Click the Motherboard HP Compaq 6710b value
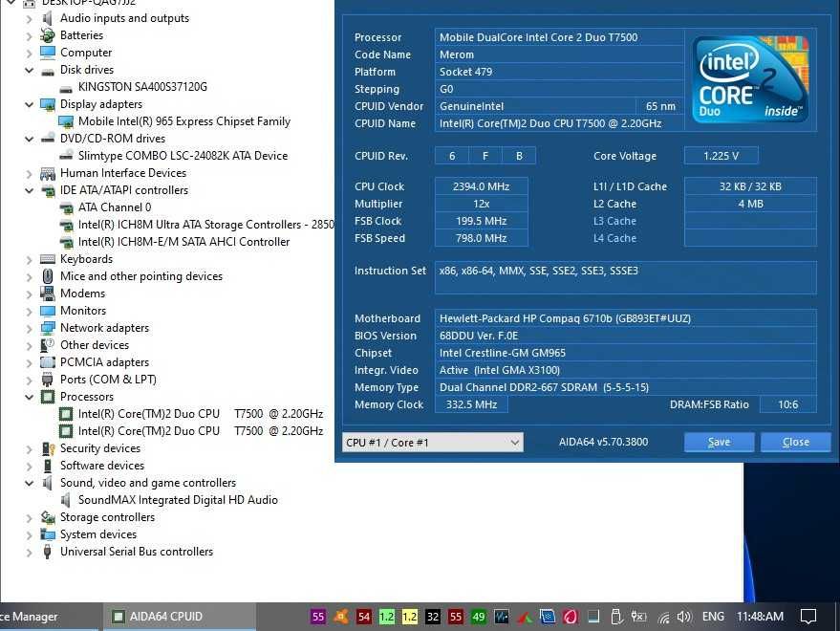Image resolution: width=840 pixels, height=631 pixels. tap(625, 318)
